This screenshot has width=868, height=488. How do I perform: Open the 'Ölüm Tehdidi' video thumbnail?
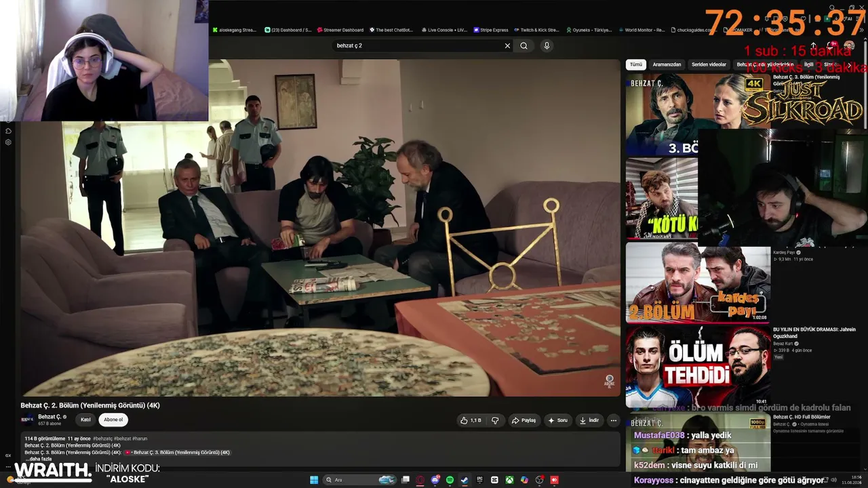[698, 367]
